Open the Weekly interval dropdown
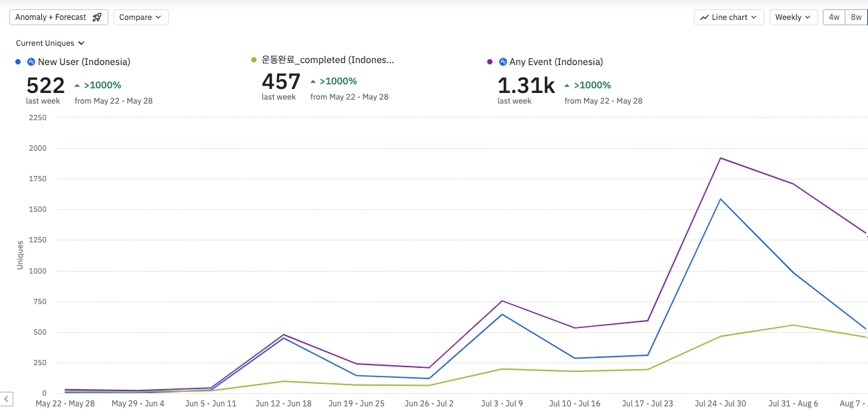This screenshot has width=868, height=417. pos(794,17)
